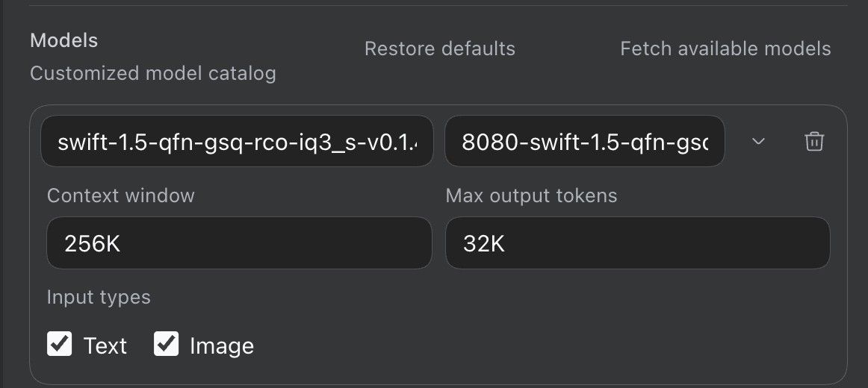Click the divider line above the Models section

437,5
